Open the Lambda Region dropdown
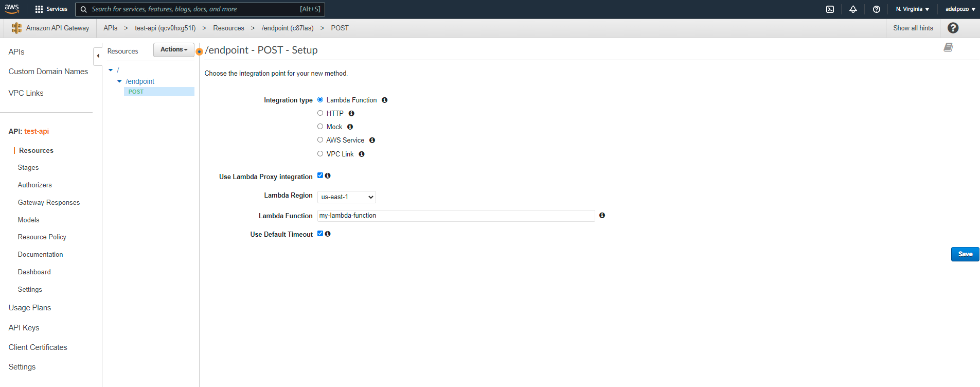 click(x=346, y=197)
